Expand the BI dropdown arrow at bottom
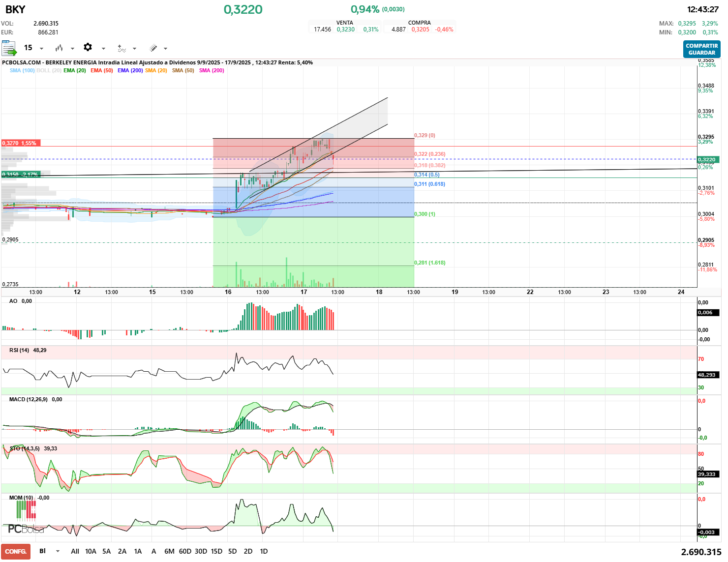 tap(58, 551)
